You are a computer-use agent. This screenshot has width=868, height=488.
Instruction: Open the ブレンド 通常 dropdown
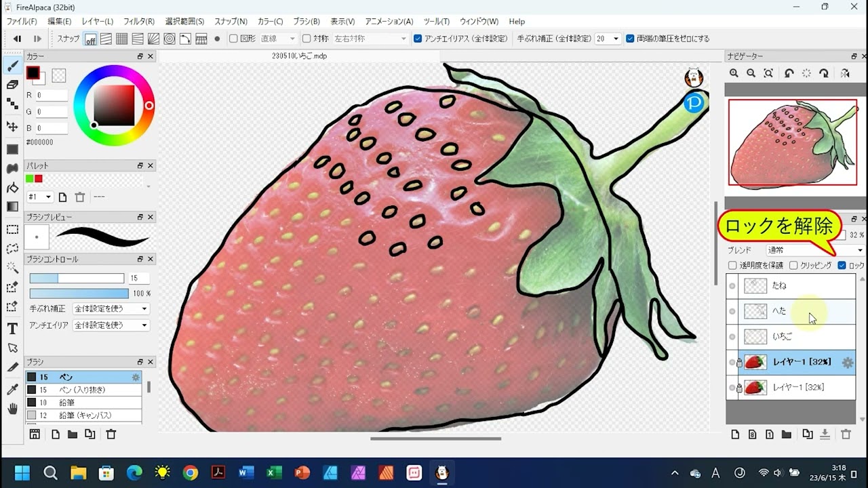click(x=814, y=250)
